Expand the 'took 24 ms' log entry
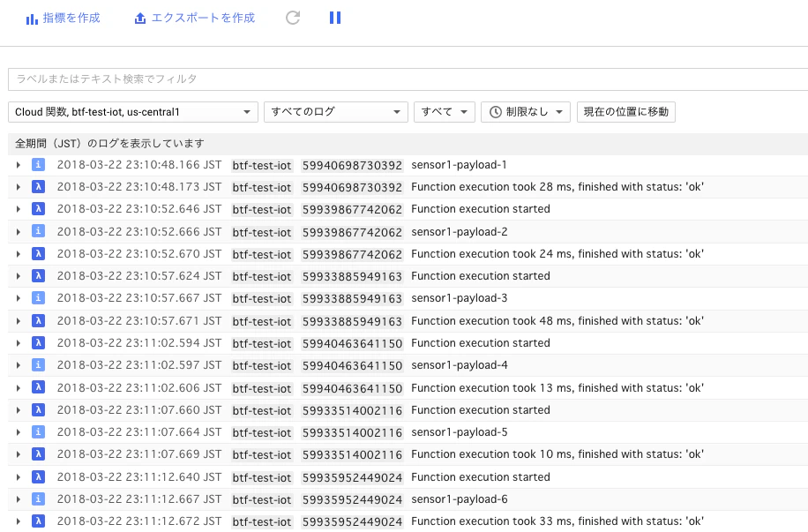Screen dimensions: 808x532 point(19,254)
